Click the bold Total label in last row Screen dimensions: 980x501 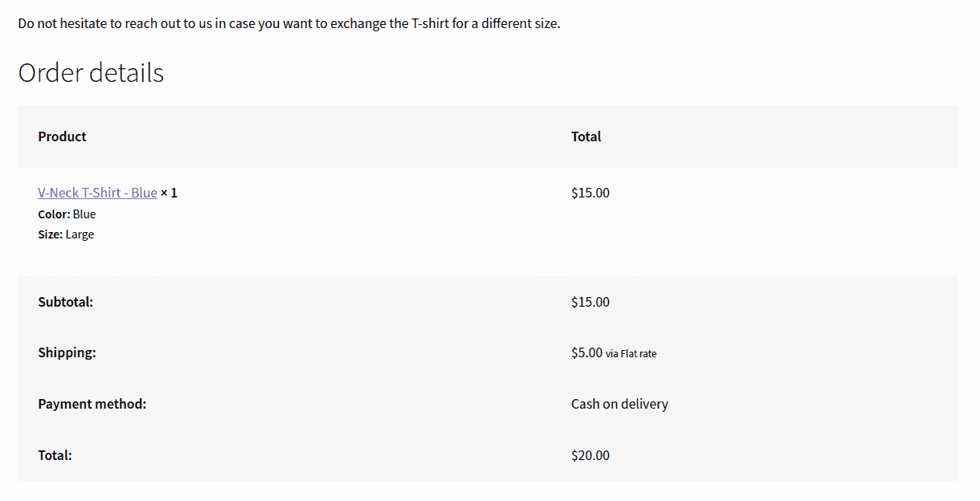[x=55, y=455]
